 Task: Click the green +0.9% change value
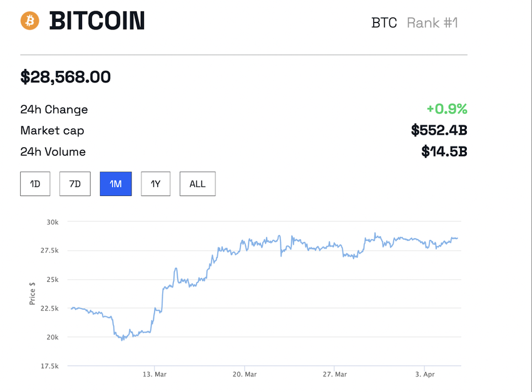tap(448, 109)
